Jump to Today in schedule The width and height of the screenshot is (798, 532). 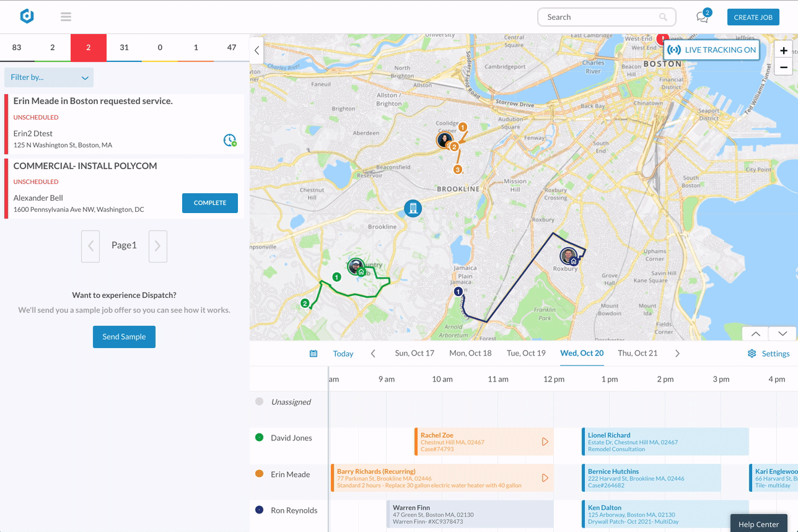click(x=343, y=354)
